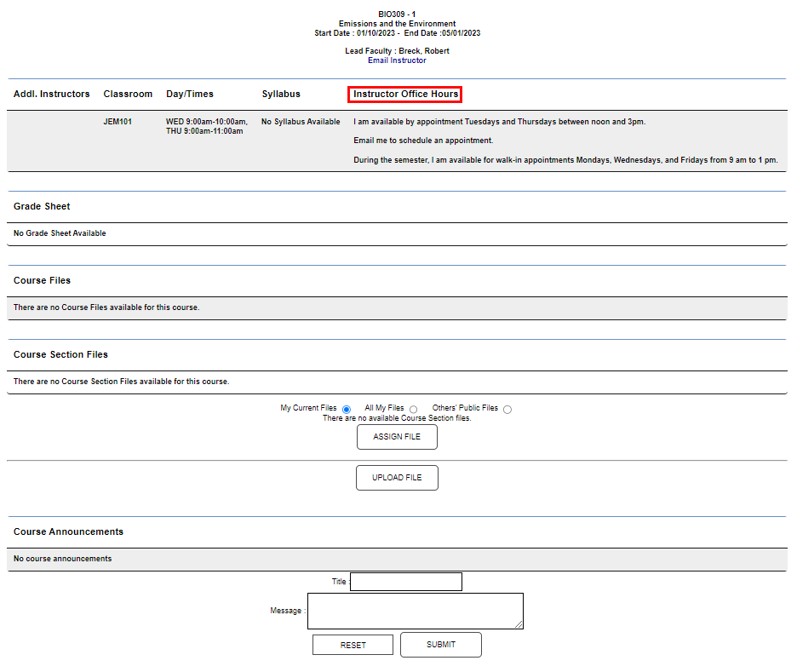Choose the Others' Public Files radio option
Image resolution: width=797 pixels, height=672 pixels.
pyautogui.click(x=507, y=409)
